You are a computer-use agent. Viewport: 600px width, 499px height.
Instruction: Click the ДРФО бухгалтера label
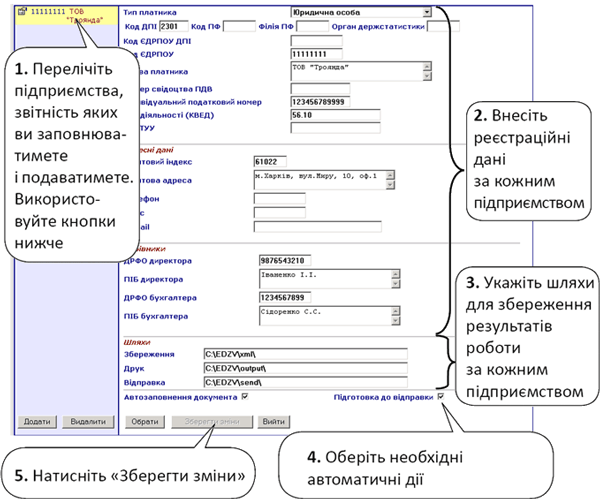tap(160, 298)
